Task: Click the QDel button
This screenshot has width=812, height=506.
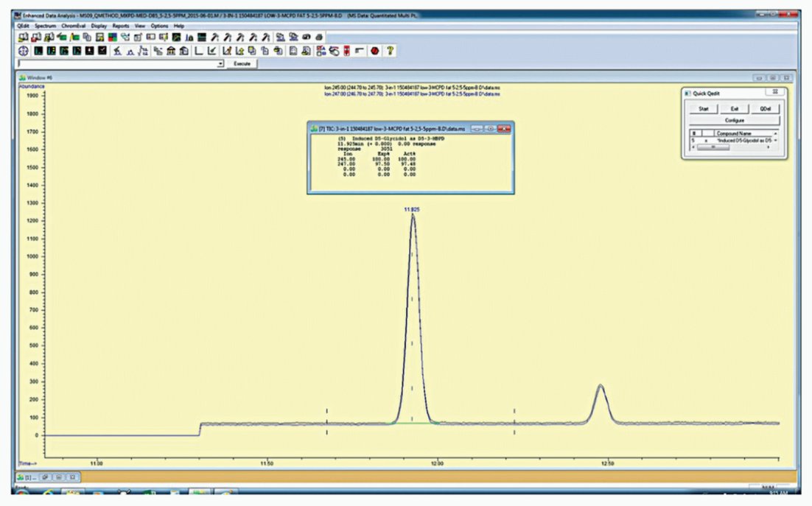Action: point(765,109)
